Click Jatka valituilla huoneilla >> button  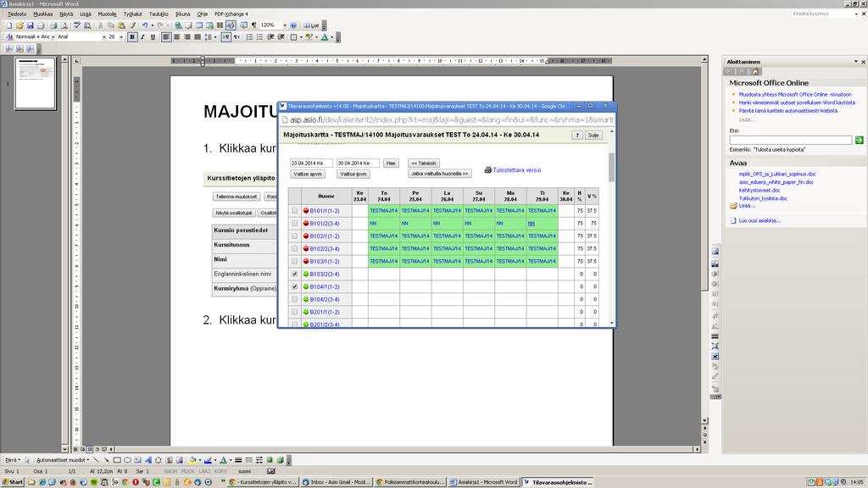(440, 174)
